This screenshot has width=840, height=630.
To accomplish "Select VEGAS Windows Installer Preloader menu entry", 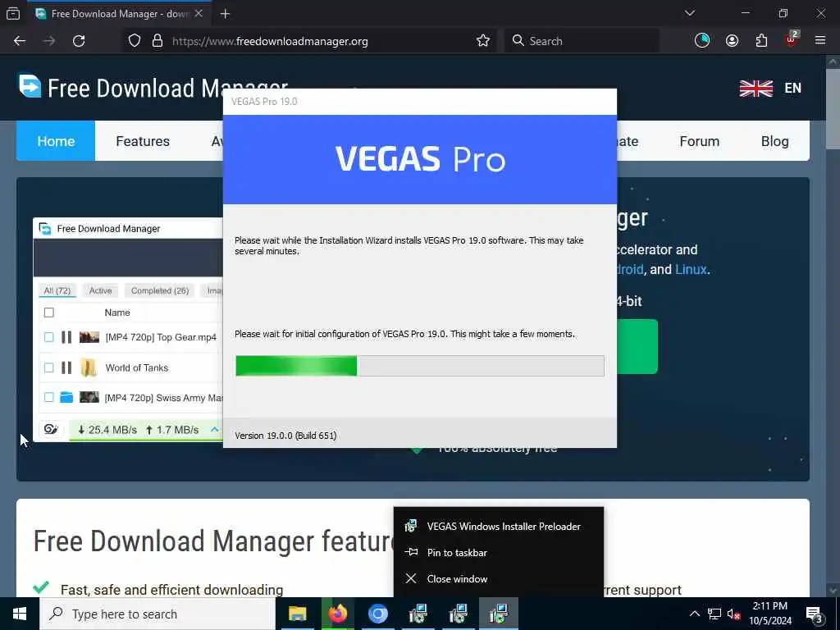I will tap(498, 526).
